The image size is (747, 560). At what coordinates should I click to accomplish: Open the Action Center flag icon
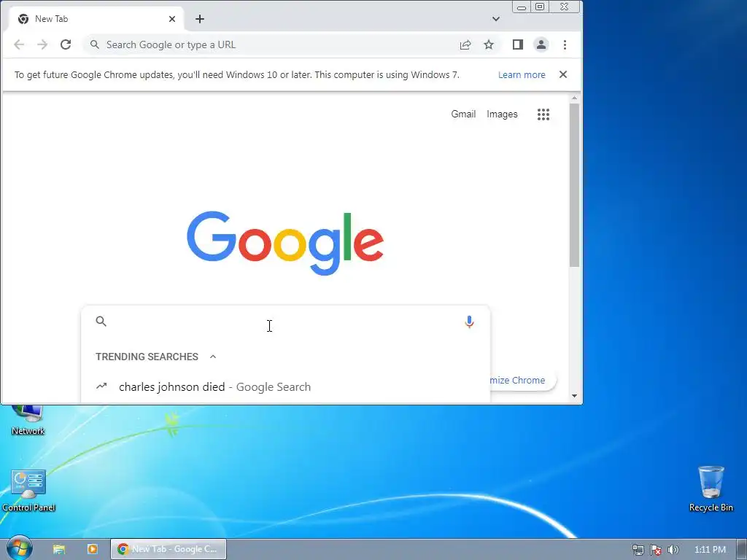tap(656, 550)
